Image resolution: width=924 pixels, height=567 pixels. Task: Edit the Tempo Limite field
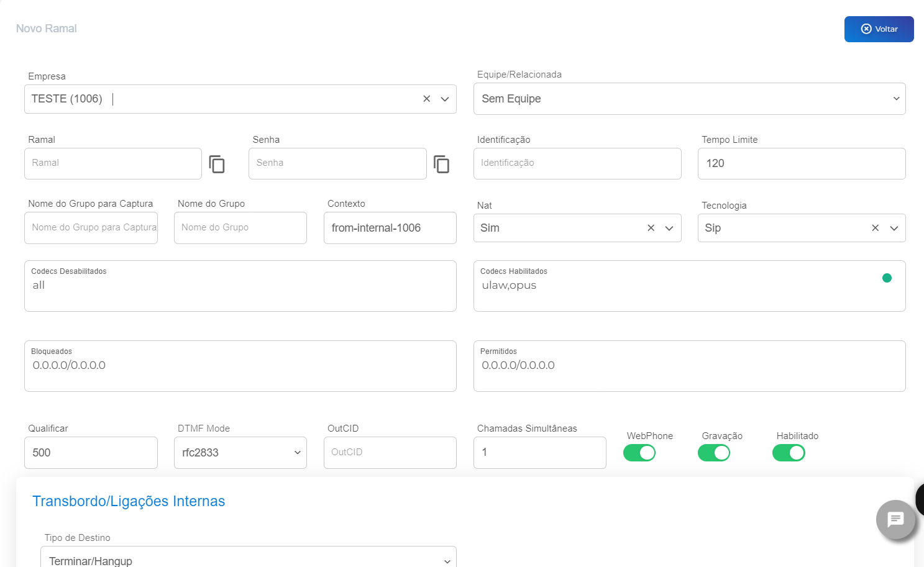tap(802, 163)
